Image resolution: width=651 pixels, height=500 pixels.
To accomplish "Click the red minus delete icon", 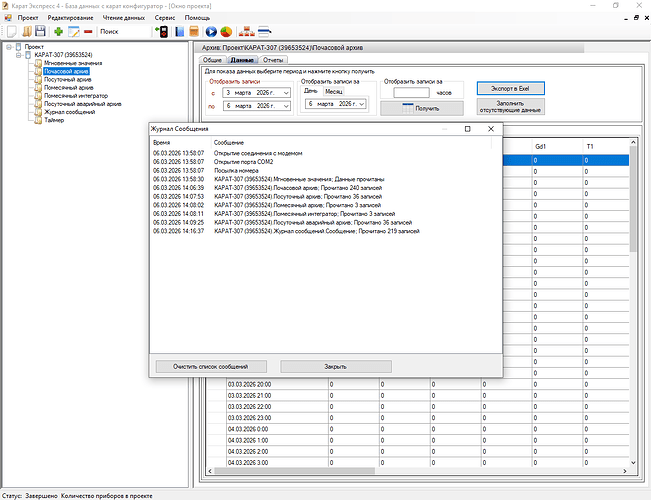I will [88, 32].
